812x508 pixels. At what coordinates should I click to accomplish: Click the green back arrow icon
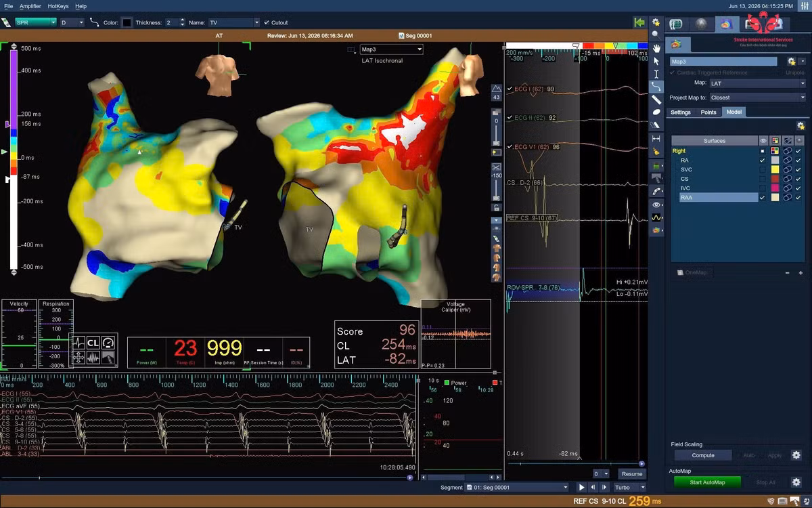[x=639, y=22]
